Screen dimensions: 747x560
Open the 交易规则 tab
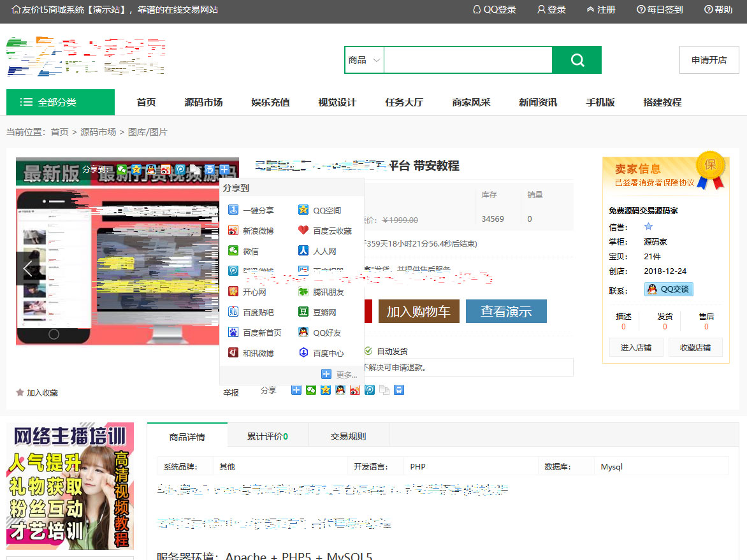tap(348, 436)
